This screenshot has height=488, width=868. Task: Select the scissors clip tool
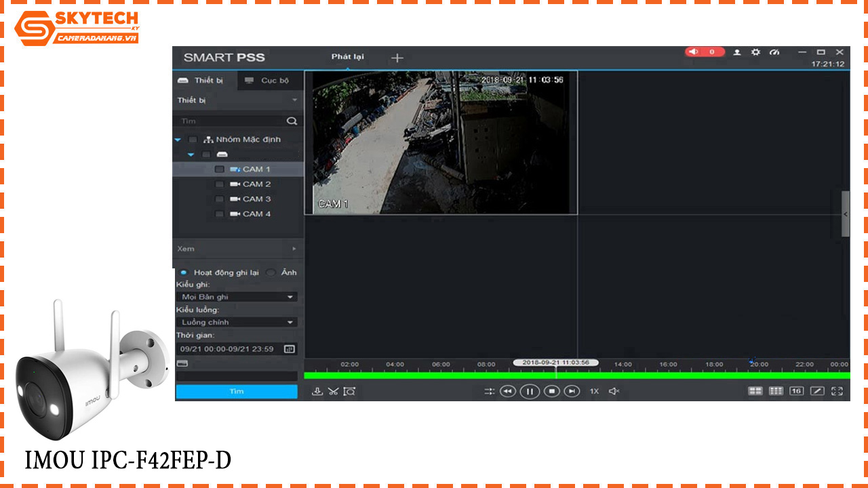(333, 391)
